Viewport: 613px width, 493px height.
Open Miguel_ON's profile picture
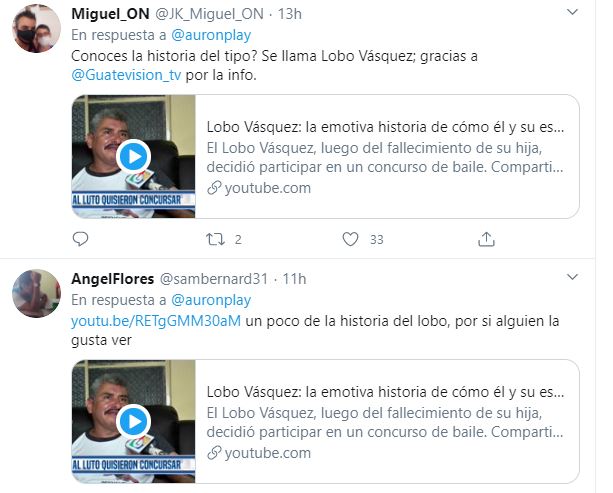click(x=36, y=29)
